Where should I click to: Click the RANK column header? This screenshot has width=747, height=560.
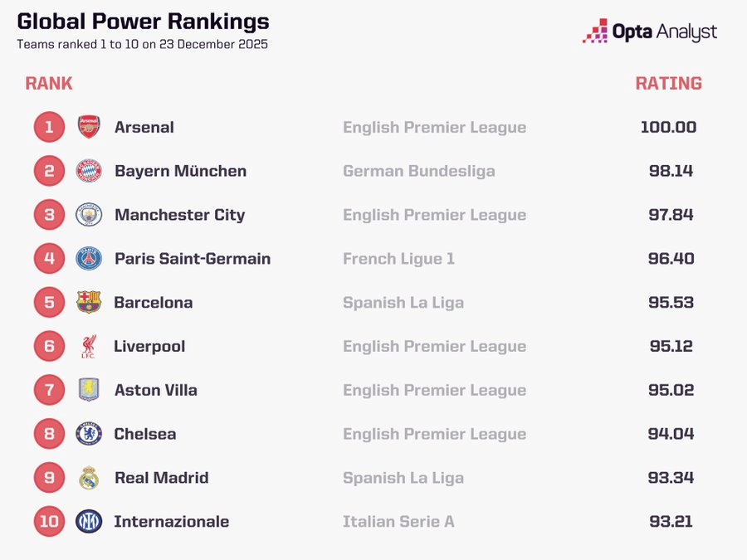pyautogui.click(x=49, y=84)
